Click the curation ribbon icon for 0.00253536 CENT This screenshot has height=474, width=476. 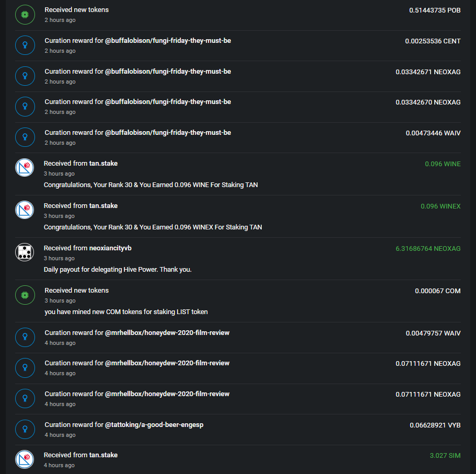pyautogui.click(x=25, y=45)
